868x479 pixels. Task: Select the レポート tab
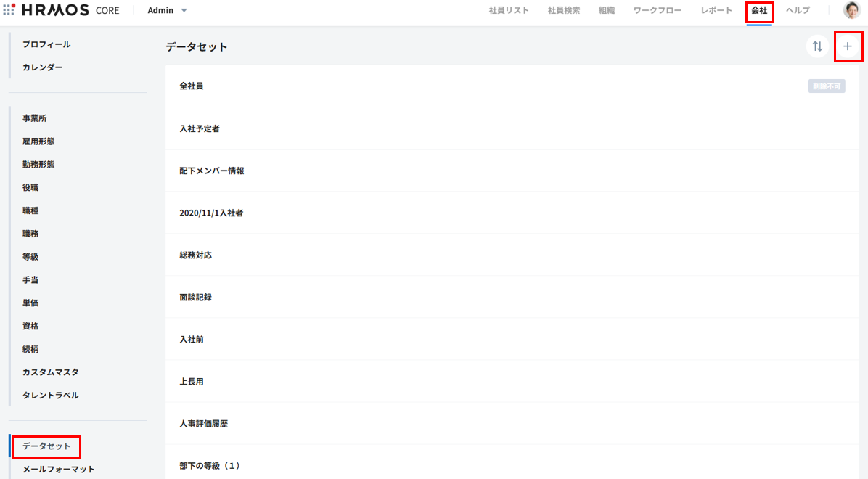click(x=716, y=10)
